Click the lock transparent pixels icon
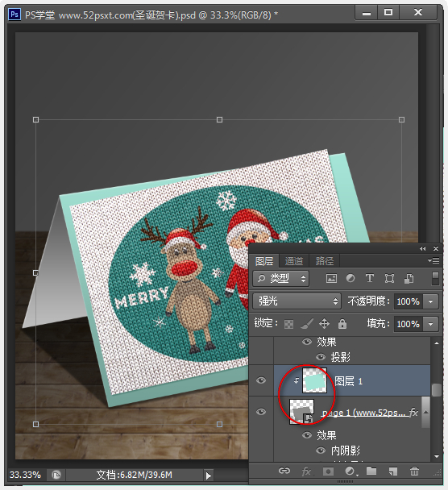This screenshot has height=490, width=448. [x=288, y=324]
